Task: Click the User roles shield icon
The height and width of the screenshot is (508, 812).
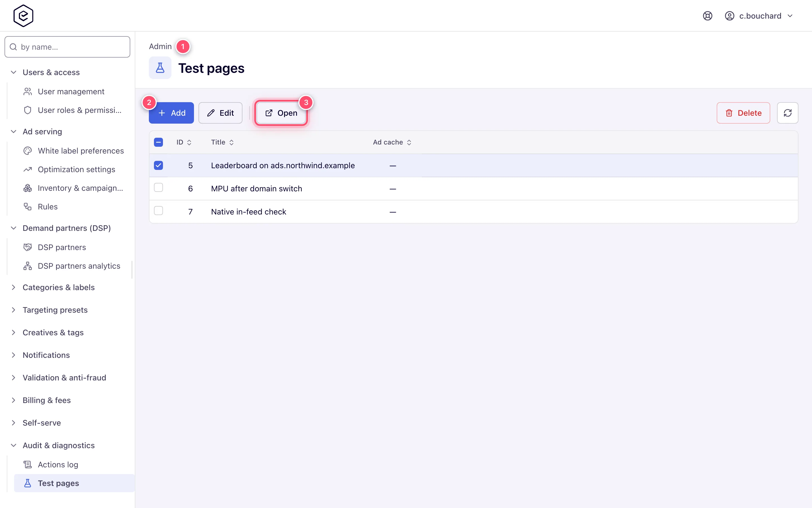Action: [x=28, y=110]
